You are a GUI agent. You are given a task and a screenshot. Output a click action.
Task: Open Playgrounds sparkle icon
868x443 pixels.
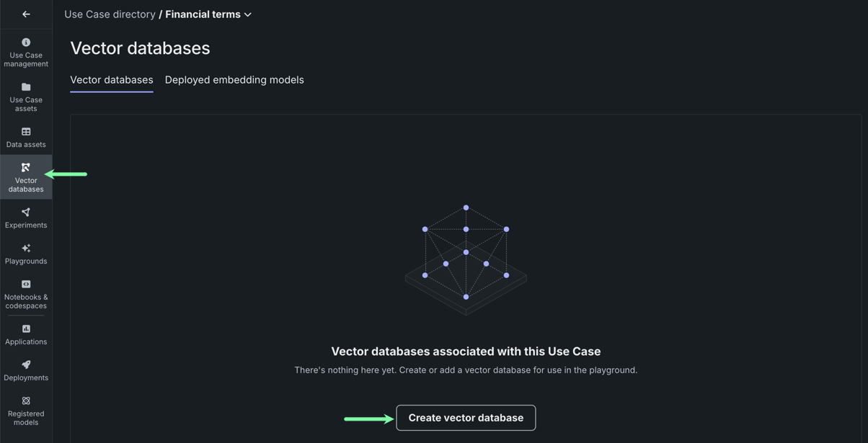tap(26, 249)
